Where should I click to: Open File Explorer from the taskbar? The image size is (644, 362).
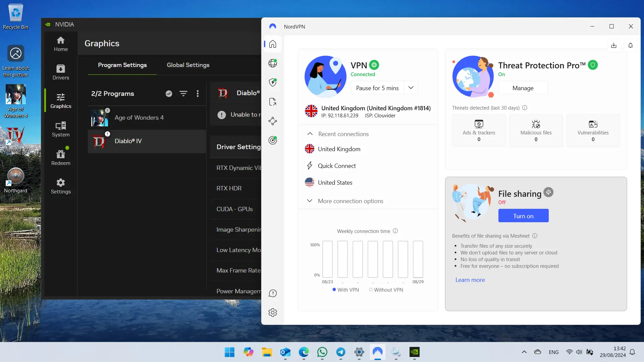click(x=267, y=352)
